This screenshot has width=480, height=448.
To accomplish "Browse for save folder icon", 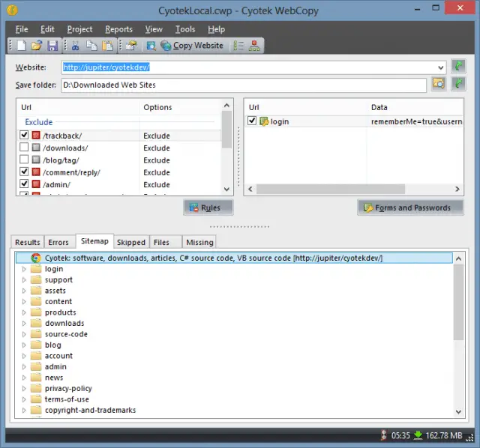I will [439, 84].
